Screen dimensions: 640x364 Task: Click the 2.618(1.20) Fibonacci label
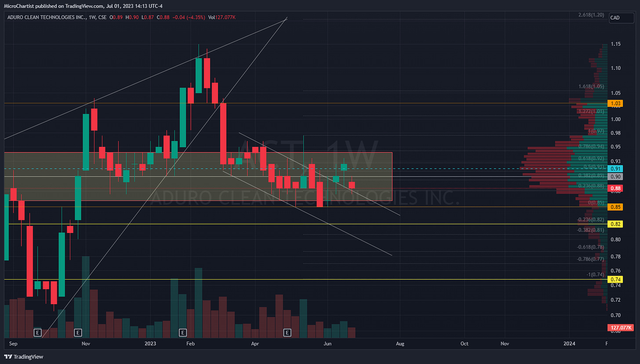coord(591,15)
